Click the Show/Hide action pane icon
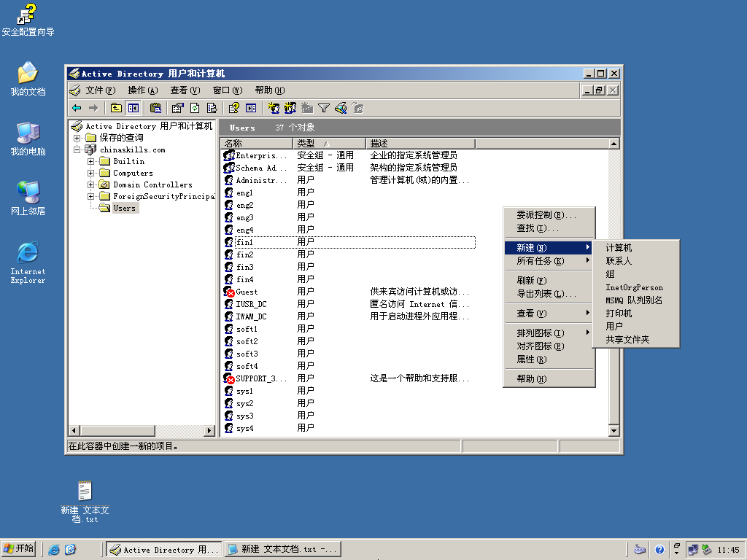Screen dimensions: 747x560 (251, 108)
